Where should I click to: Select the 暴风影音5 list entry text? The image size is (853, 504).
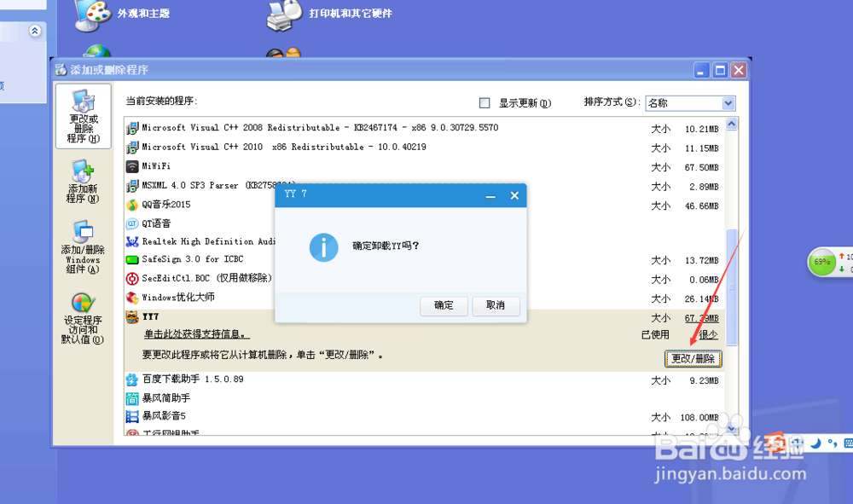tap(165, 416)
